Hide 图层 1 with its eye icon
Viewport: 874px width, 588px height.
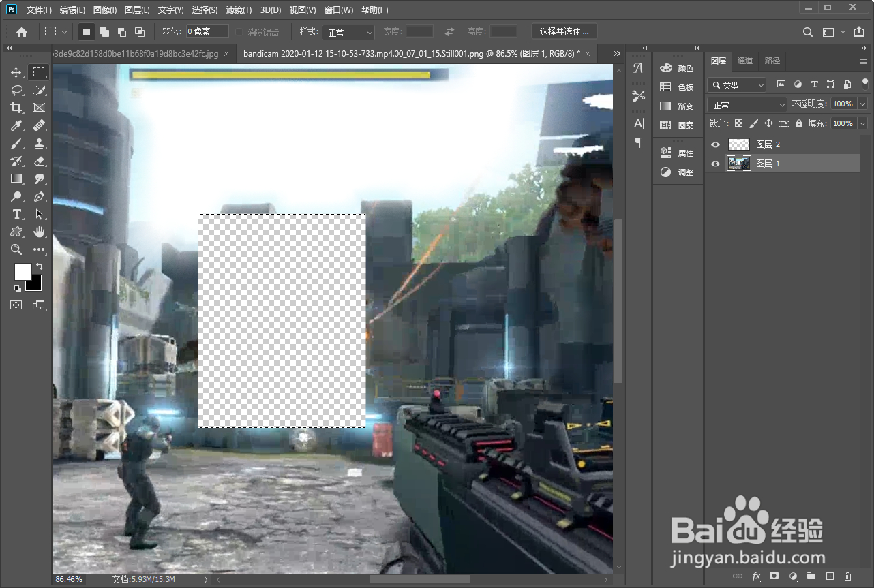715,164
